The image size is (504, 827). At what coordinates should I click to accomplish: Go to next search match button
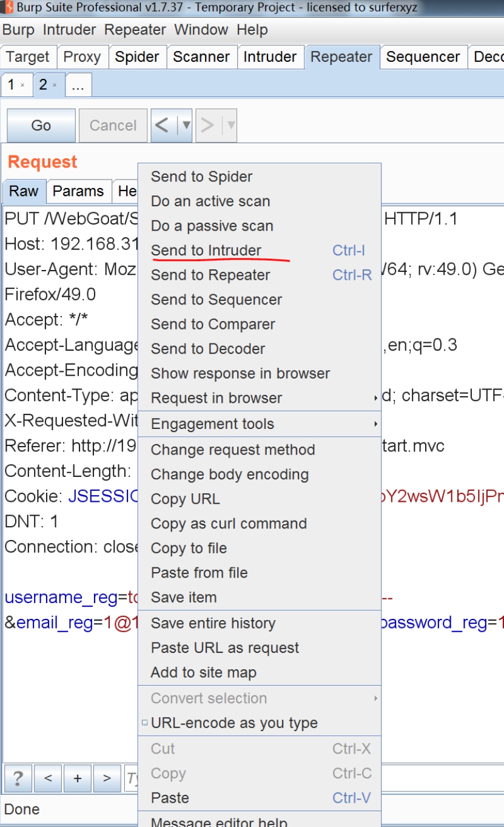[x=107, y=778]
